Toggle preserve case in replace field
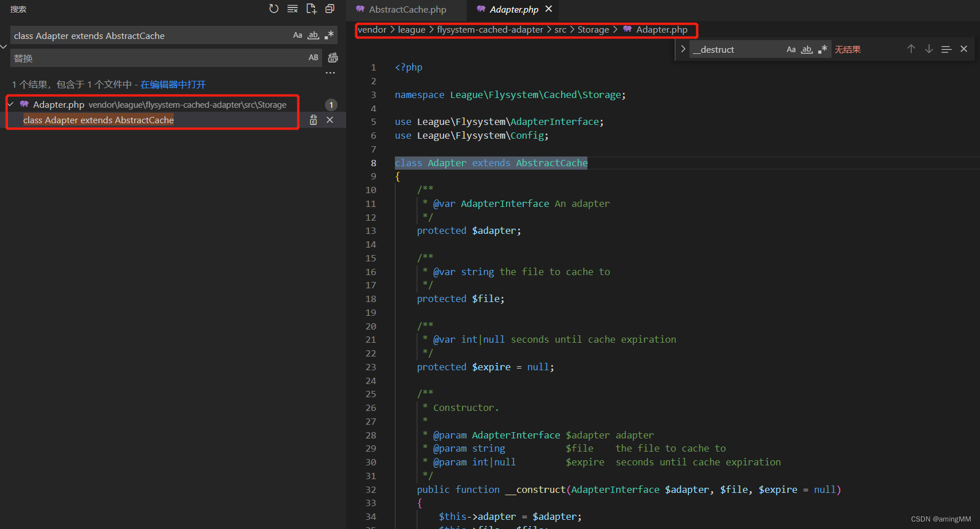 click(313, 58)
